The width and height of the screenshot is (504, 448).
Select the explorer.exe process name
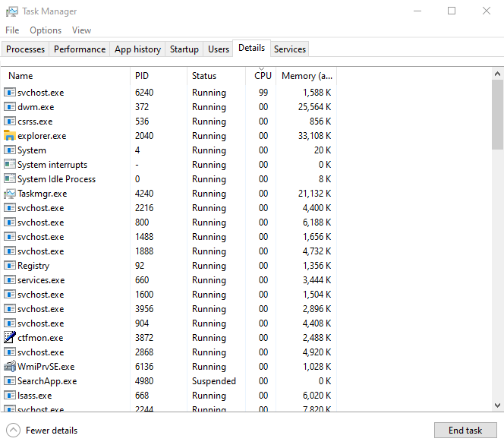tap(42, 136)
